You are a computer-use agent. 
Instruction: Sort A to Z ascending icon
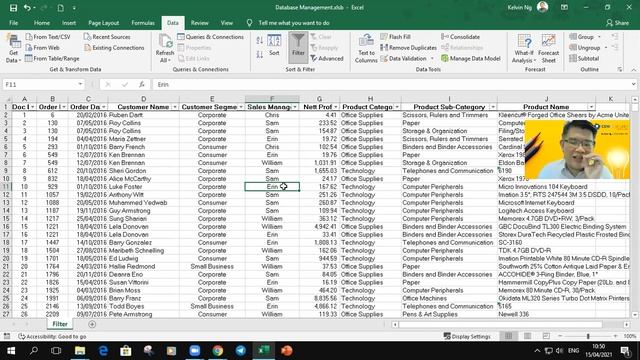pyautogui.click(x=260, y=40)
